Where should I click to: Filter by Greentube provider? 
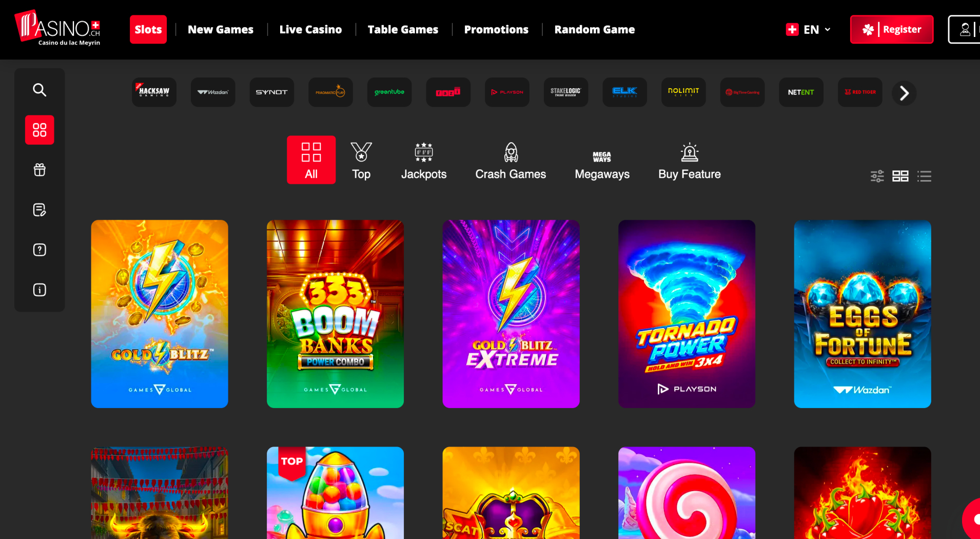[x=389, y=92]
